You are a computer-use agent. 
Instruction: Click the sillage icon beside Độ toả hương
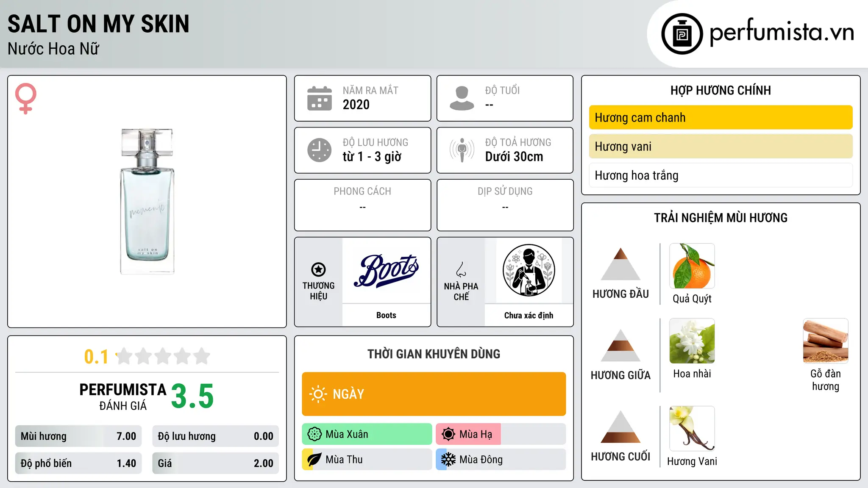[462, 150]
